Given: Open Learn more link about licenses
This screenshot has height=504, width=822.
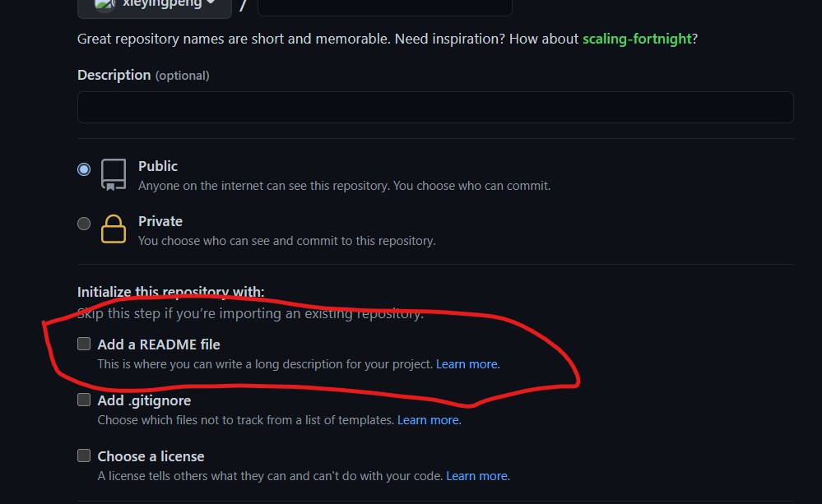Looking at the screenshot, I should tap(477, 476).
